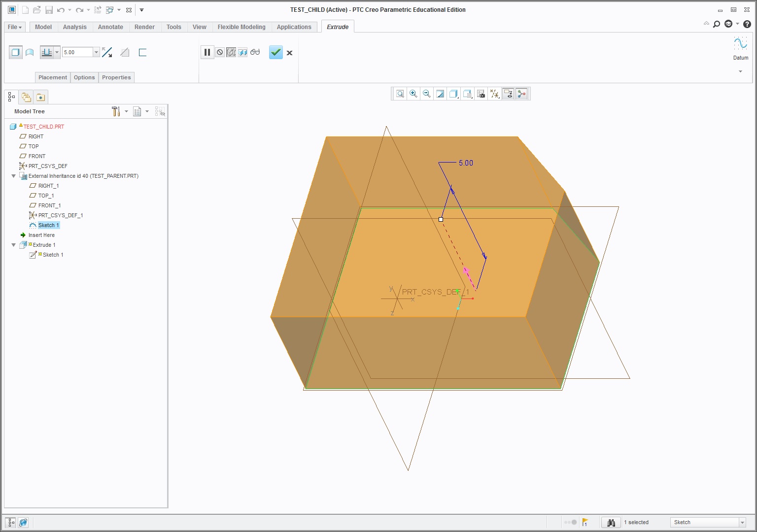Screen dimensions: 757x532
Task: Accept the extrude with green checkmark
Action: click(276, 52)
